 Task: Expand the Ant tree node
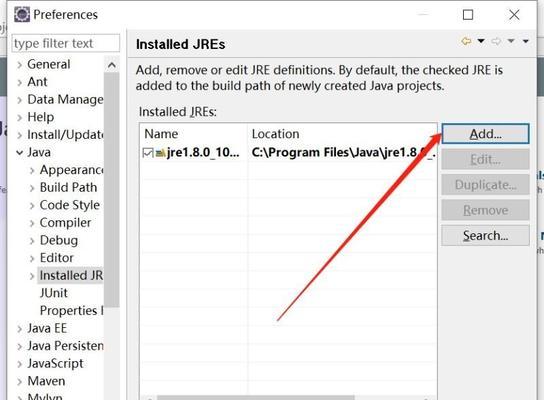[20, 82]
